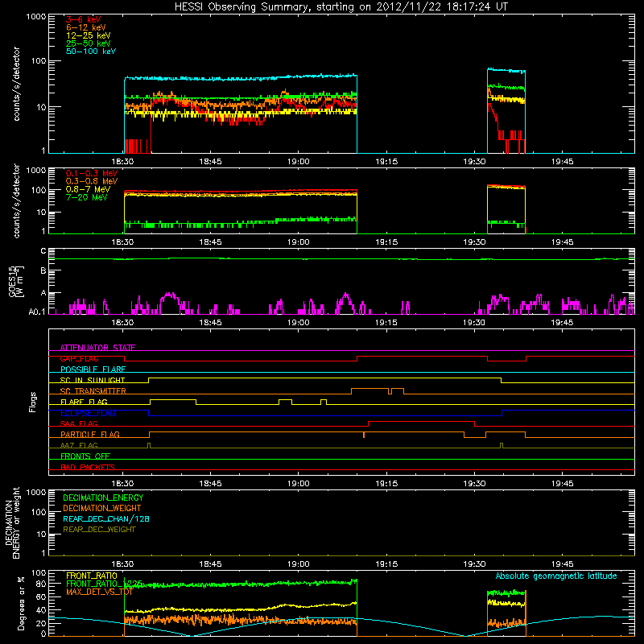Click 18:30 tick label under keV plot
Image resolution: width=644 pixels, height=644 pixels.
click(122, 162)
